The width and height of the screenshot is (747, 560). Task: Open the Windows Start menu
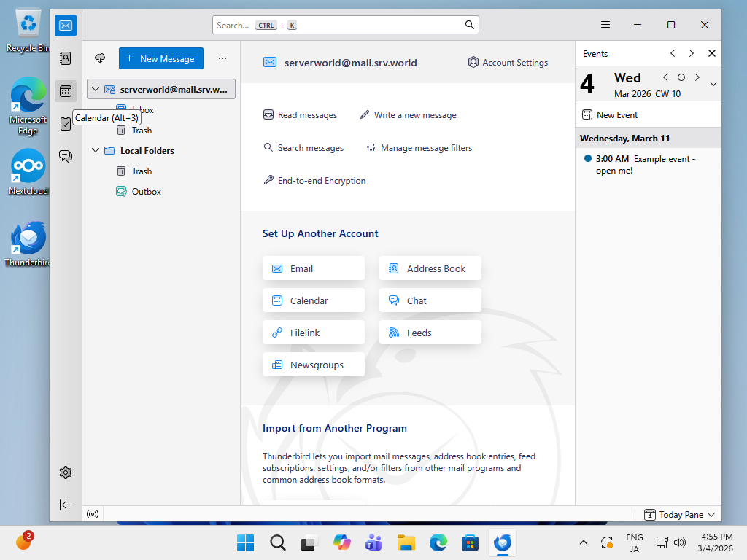246,542
